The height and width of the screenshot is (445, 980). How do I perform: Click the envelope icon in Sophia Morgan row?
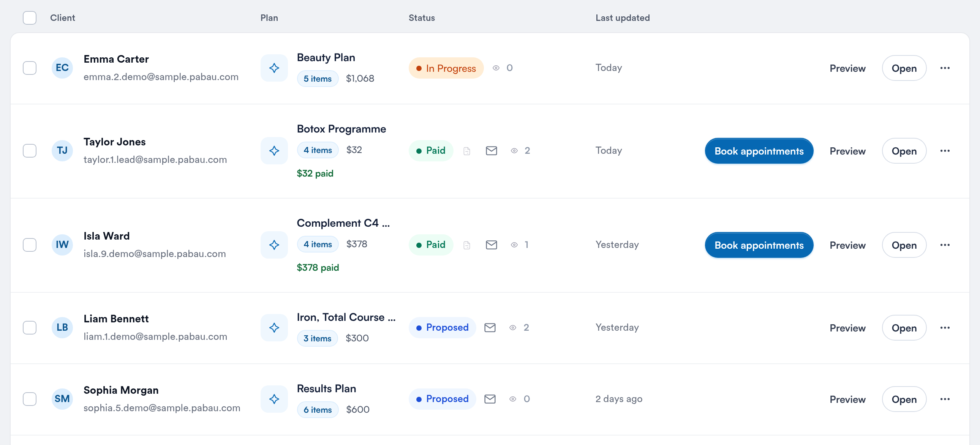[490, 399]
